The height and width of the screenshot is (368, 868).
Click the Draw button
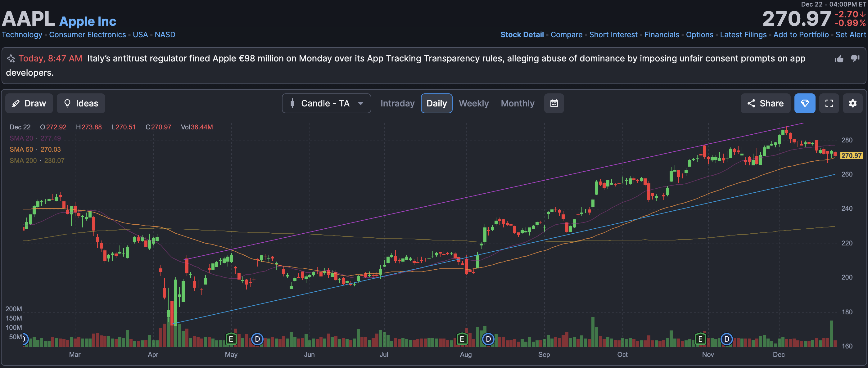29,103
